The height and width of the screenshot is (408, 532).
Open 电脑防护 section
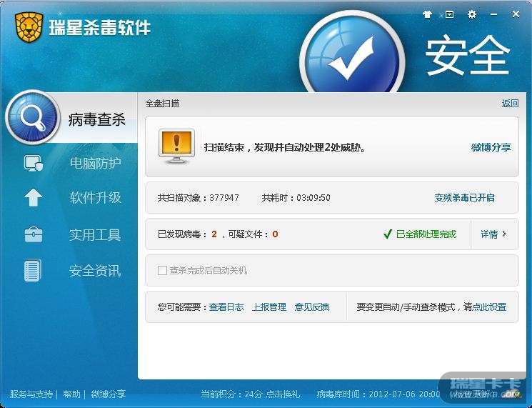[x=96, y=163]
